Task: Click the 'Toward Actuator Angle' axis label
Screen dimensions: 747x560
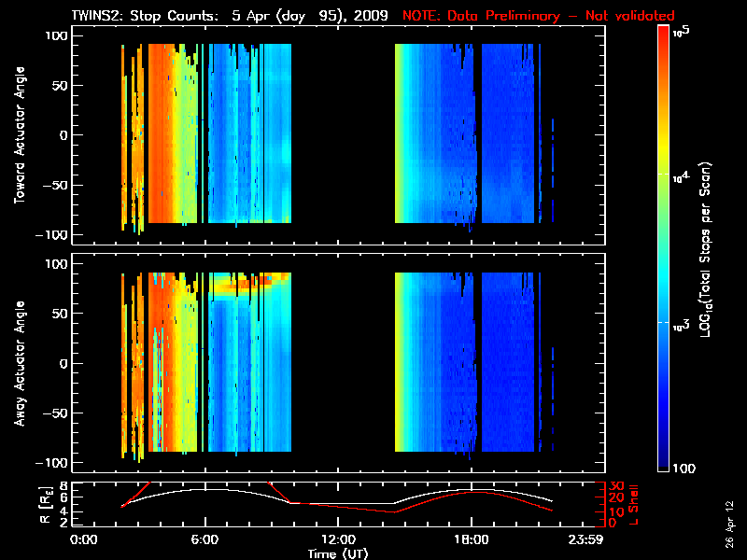Action: tap(17, 135)
